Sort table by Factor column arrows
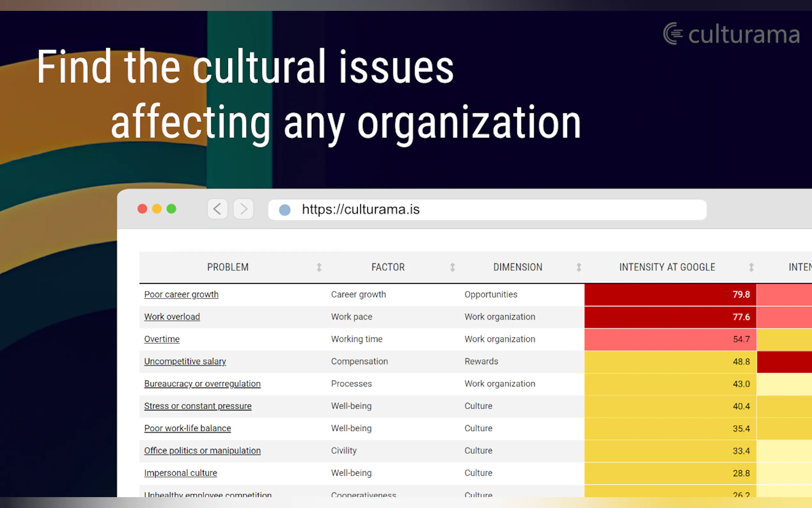This screenshot has width=812, height=508. (452, 267)
